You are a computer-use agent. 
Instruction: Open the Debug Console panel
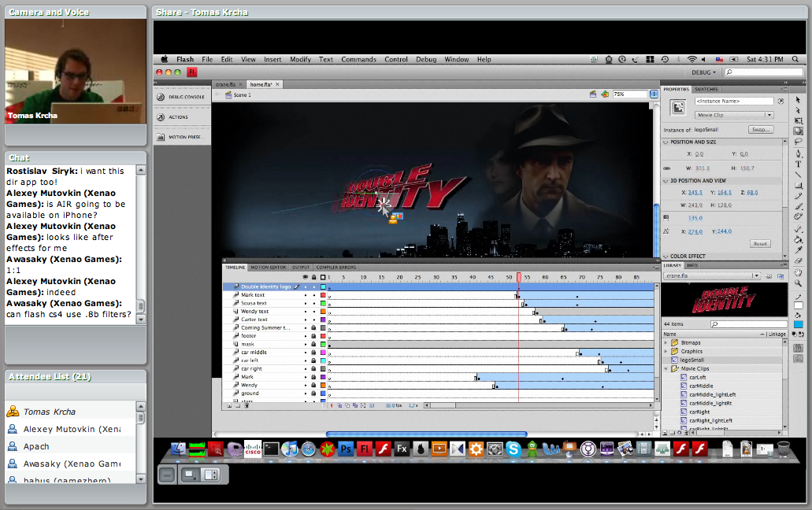[182, 97]
